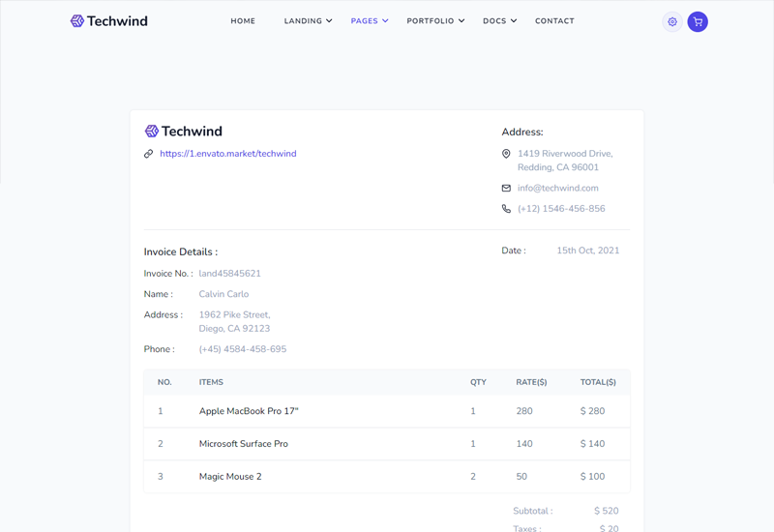Screen dimensions: 774x532
Task: Select the Magic Mouse 2 item
Action: pyautogui.click(x=230, y=477)
